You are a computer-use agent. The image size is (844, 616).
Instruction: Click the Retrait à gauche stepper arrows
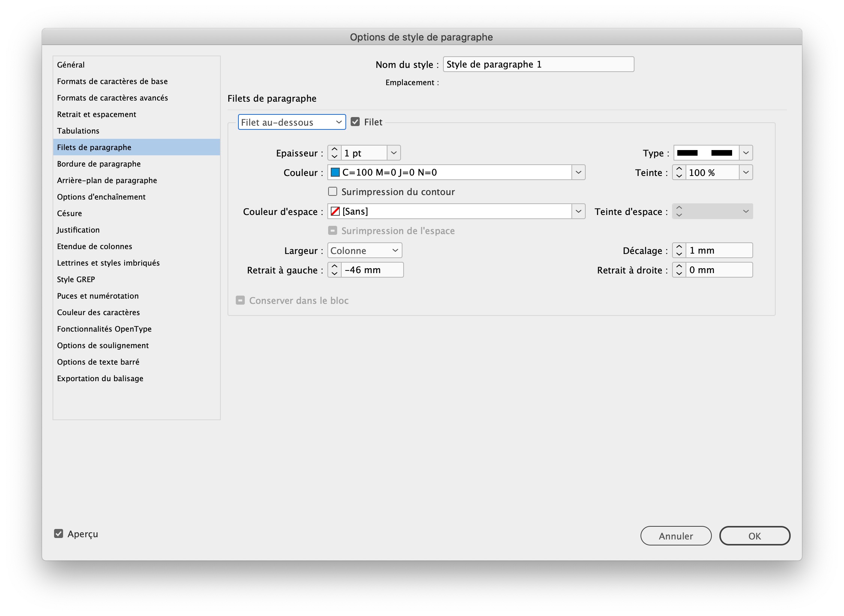(334, 270)
